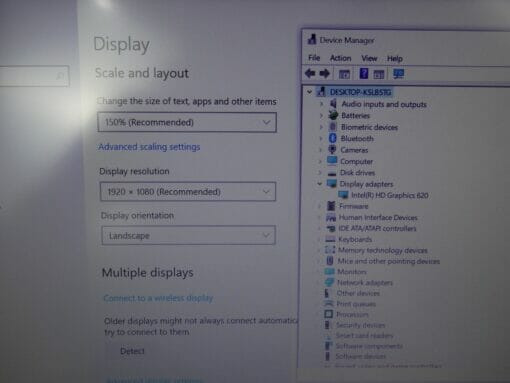Select the Memory technology devices icon
This screenshot has height=383, width=510.
330,250
